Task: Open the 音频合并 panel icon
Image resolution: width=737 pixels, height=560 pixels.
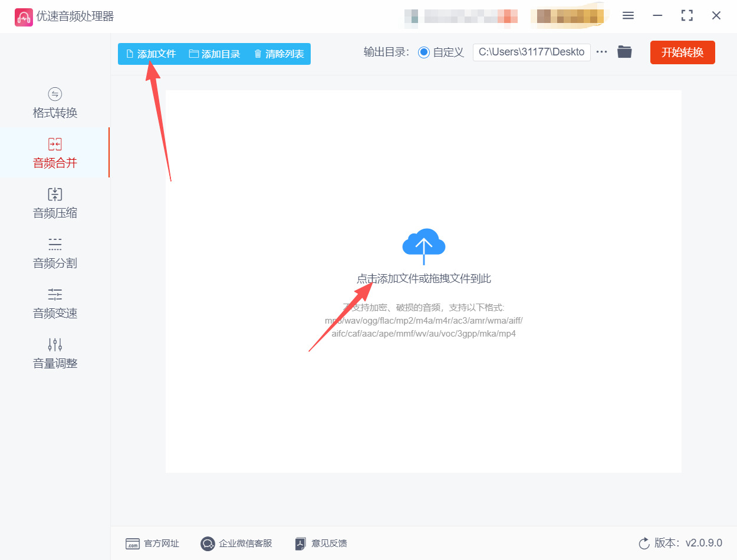Action: pyautogui.click(x=54, y=144)
